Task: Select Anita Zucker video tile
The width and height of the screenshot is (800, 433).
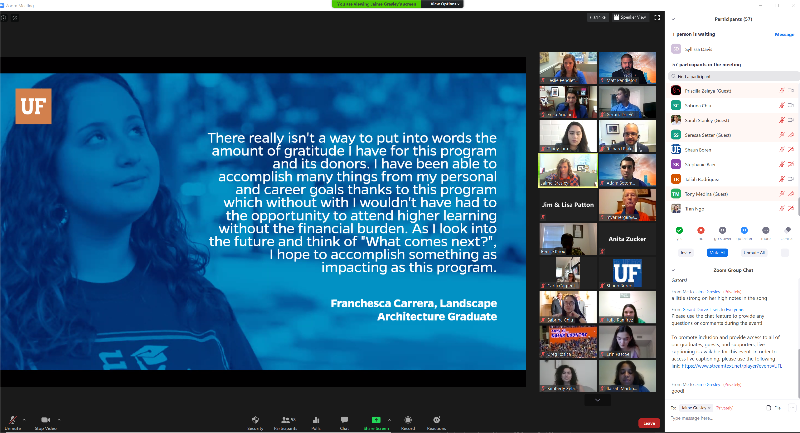Action: pyautogui.click(x=627, y=239)
